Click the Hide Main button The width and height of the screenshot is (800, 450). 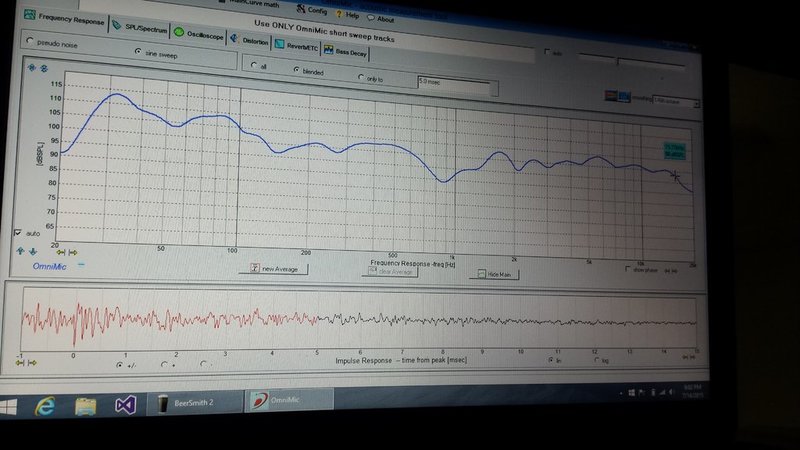[x=494, y=274]
